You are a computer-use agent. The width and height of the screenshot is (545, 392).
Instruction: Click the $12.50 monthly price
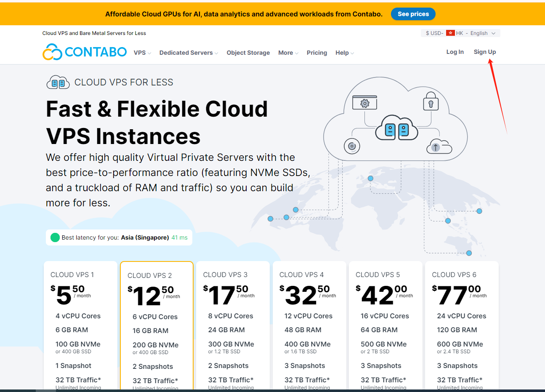[154, 295]
